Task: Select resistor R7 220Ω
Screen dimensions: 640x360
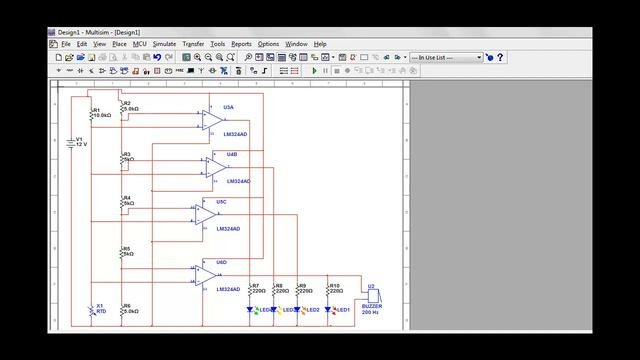Action: [250, 290]
